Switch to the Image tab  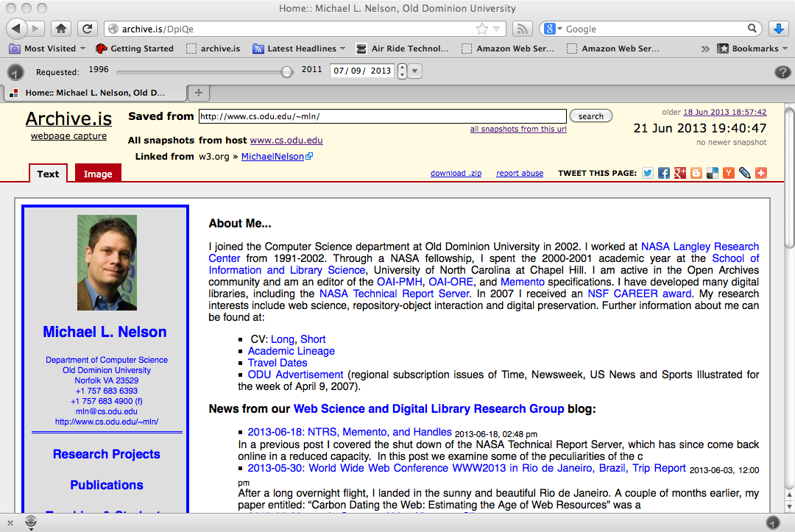click(x=98, y=174)
